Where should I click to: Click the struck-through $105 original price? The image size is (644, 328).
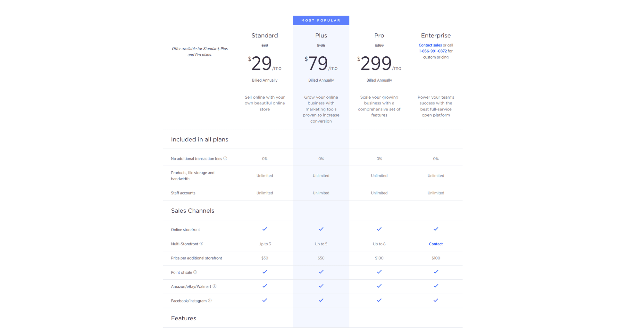click(x=321, y=45)
